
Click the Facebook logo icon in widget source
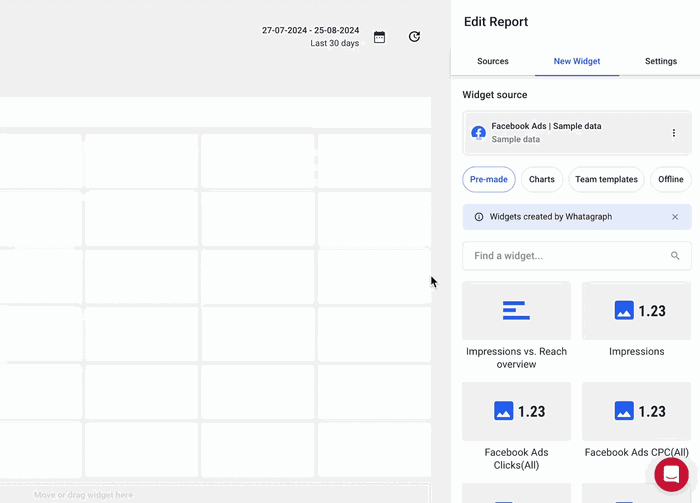pyautogui.click(x=478, y=133)
